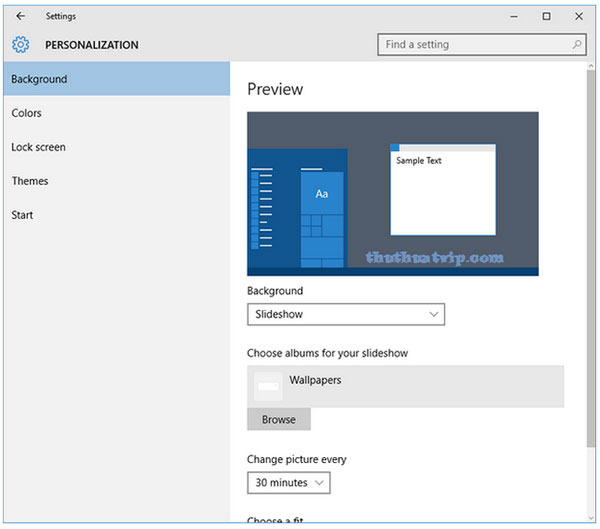Click the vertical scrollbar track on the right
Screen dimensions: 600x529
click(591, 480)
